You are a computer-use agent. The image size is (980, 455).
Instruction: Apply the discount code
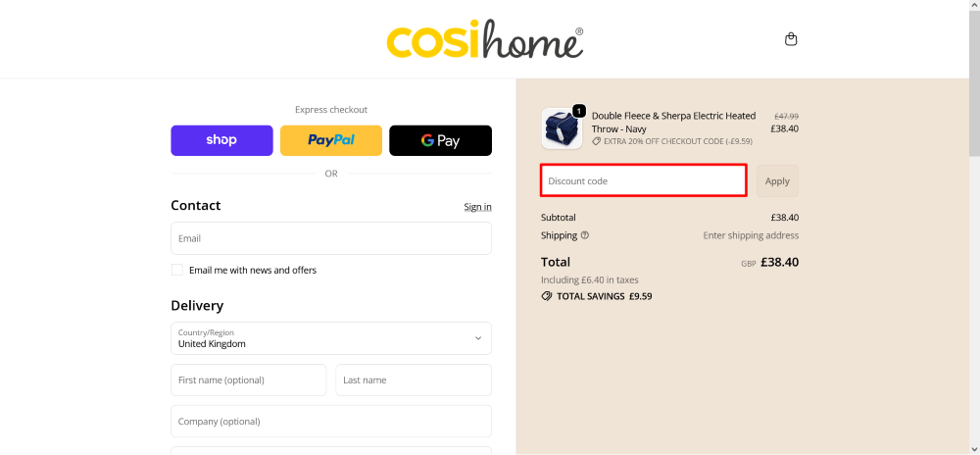[777, 181]
